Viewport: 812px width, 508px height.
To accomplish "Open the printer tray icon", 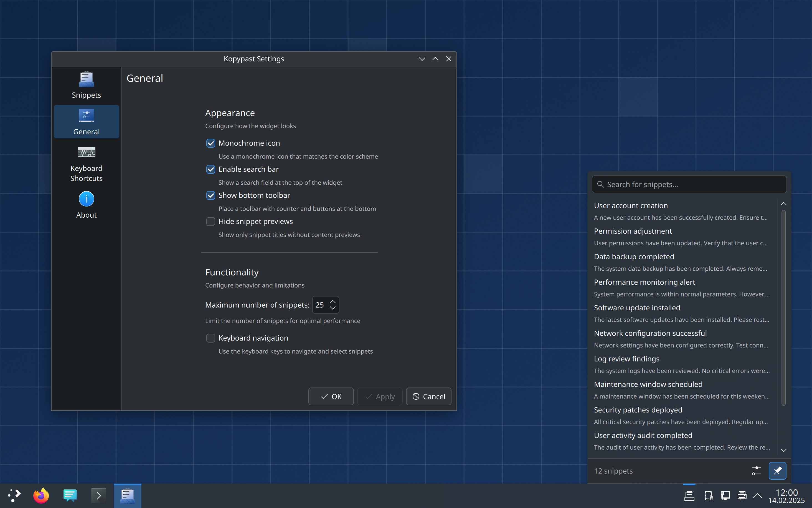I will (x=742, y=496).
